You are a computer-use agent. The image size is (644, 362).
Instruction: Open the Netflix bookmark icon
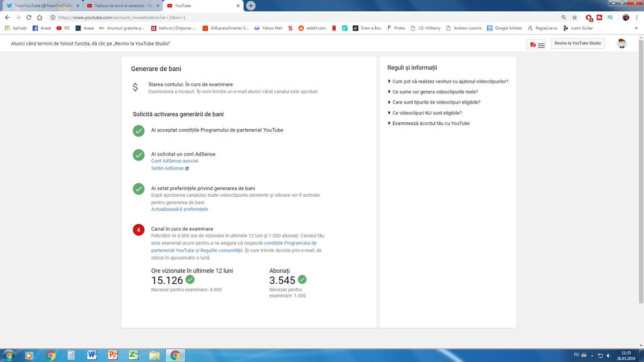[x=334, y=28]
